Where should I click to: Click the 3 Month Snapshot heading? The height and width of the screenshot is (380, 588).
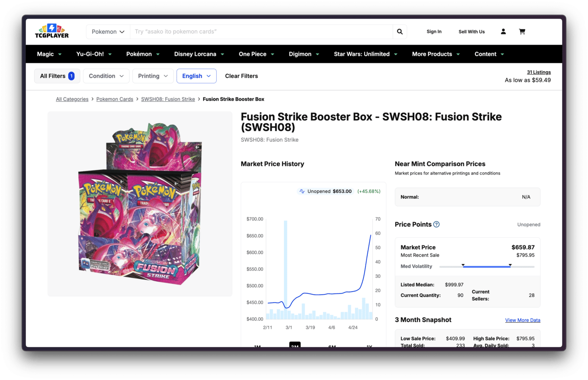(423, 320)
